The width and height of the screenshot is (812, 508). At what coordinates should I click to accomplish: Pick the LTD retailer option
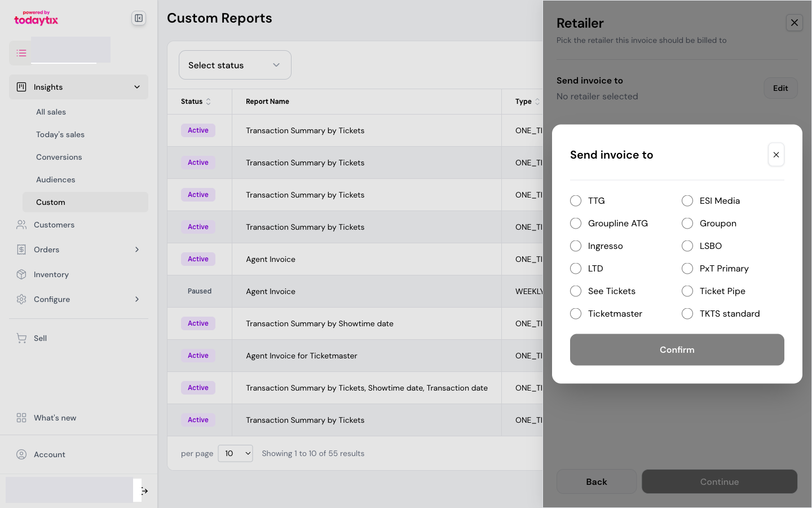(576, 269)
